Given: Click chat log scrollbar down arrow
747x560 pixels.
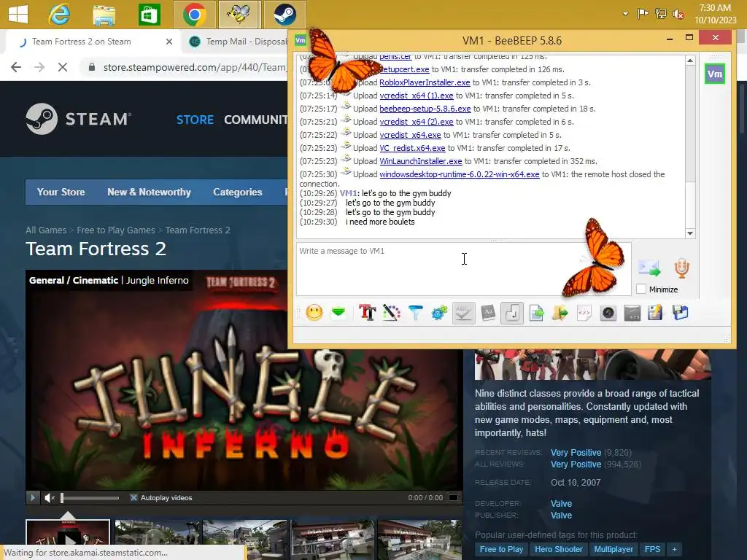Looking at the screenshot, I should click(690, 233).
